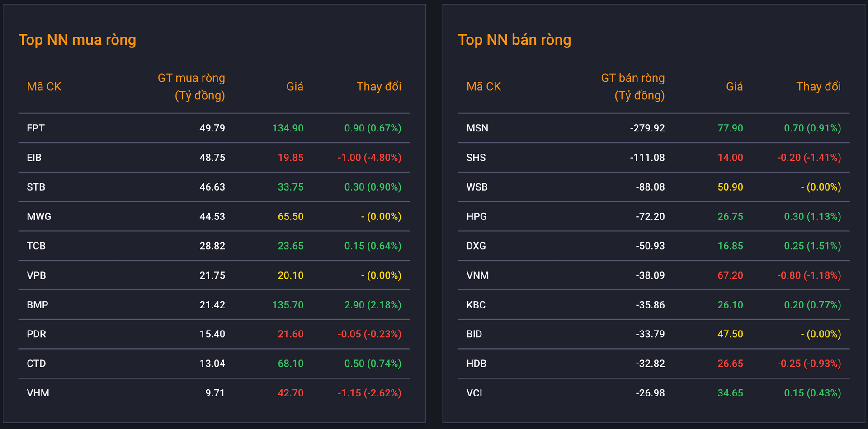Select EIB change '-1.00 (-4.80%)'
Image resolution: width=868 pixels, height=429 pixels.
coord(369,158)
